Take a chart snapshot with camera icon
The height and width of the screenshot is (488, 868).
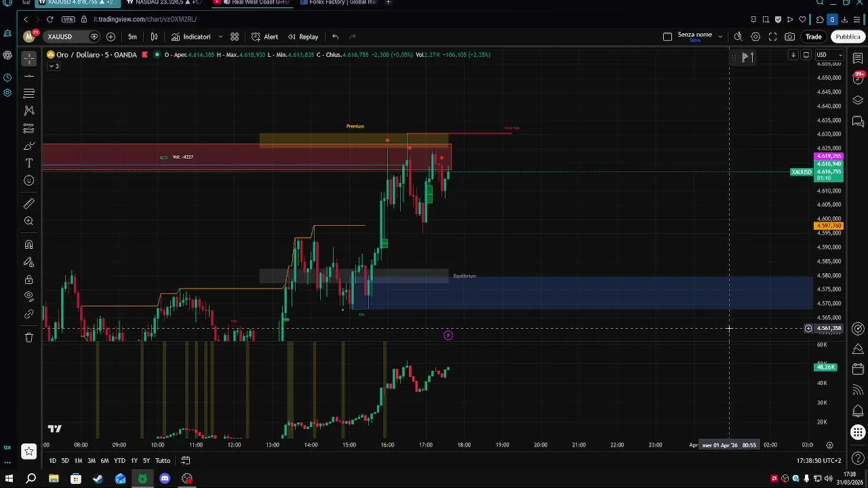pos(790,37)
